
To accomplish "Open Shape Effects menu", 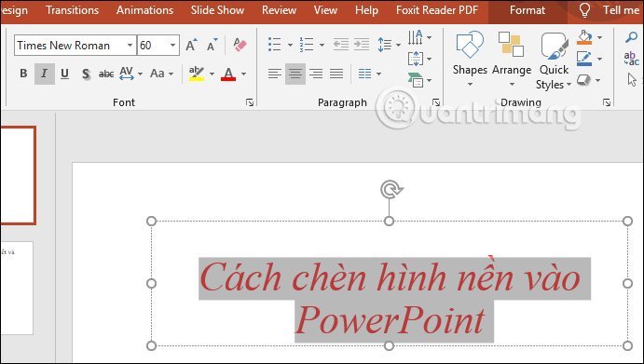I will point(588,80).
